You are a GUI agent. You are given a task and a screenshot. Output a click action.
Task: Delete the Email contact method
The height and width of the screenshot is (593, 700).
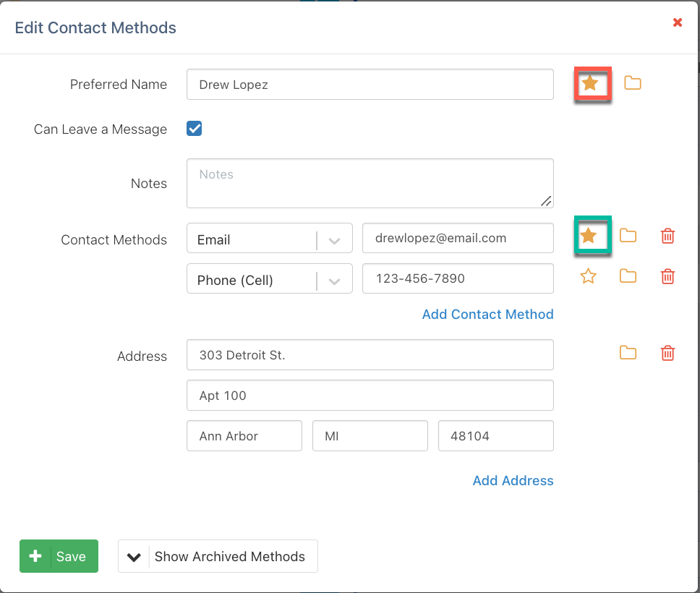(x=668, y=236)
